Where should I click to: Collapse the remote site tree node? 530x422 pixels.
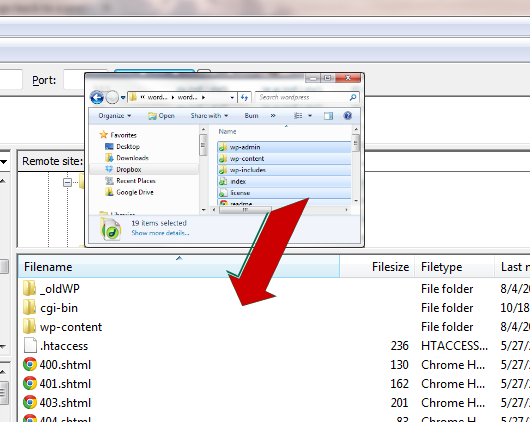point(67,183)
